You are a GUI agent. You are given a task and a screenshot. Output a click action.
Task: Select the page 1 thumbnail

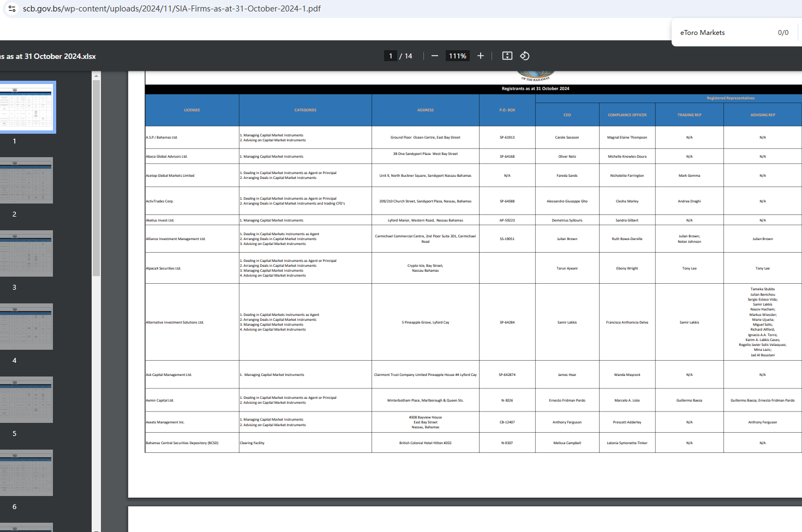tap(26, 107)
